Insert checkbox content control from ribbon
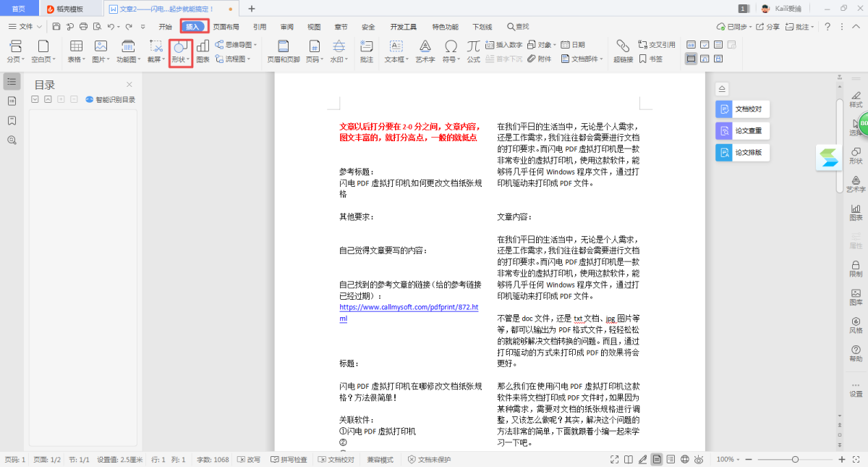This screenshot has height=467, width=868. [x=705, y=45]
